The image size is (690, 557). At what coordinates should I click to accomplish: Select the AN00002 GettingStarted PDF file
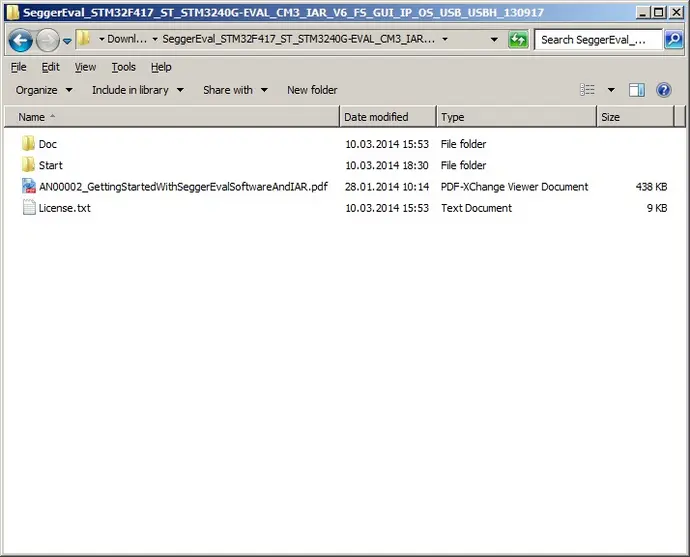click(x=182, y=187)
